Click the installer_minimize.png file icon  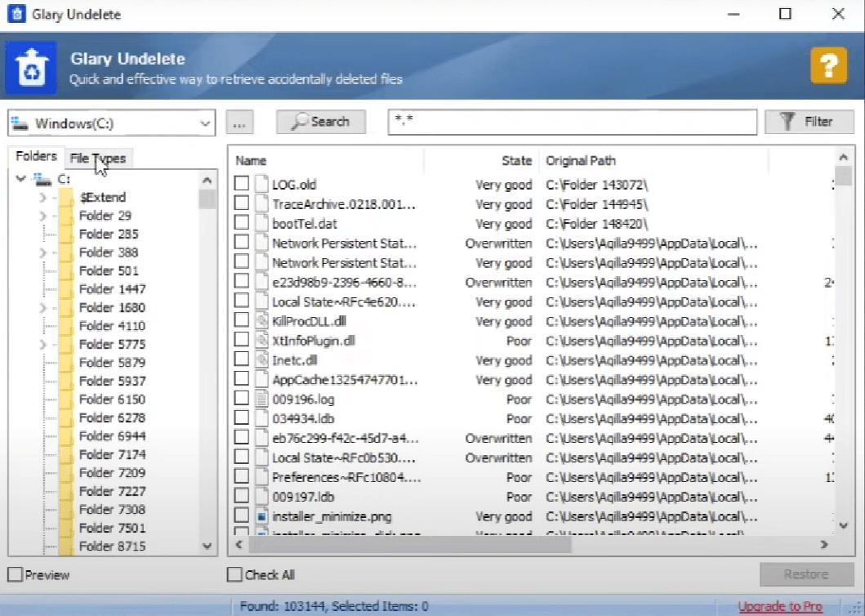click(261, 516)
